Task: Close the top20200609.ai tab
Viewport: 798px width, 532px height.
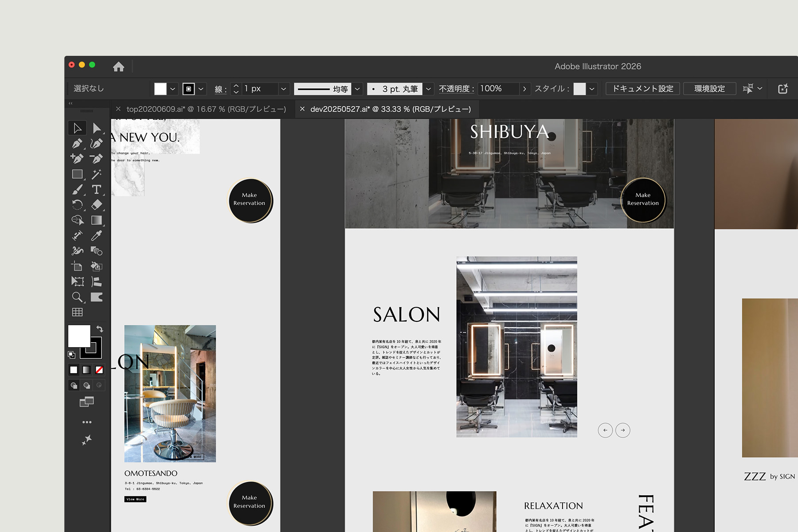Action: point(118,109)
